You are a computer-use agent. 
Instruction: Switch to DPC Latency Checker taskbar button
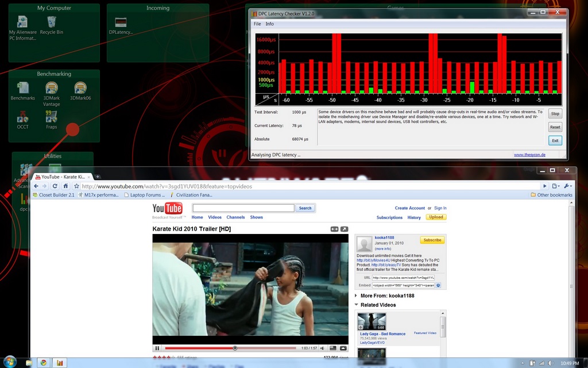pos(59,363)
